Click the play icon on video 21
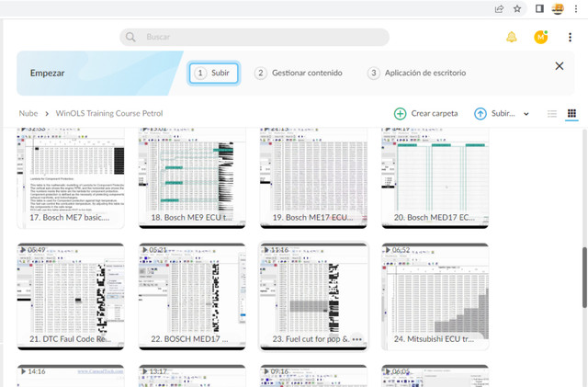588x387 pixels. coord(23,250)
